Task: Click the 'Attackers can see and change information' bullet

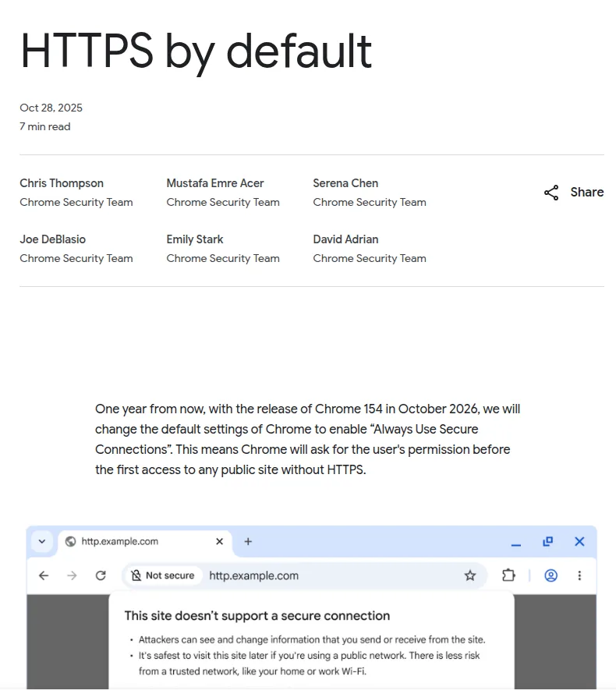Action: click(312, 639)
